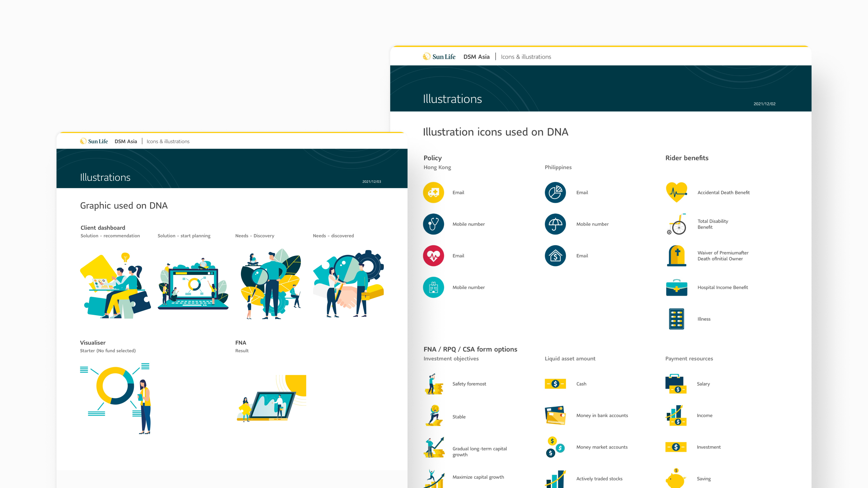The height and width of the screenshot is (488, 868).
Task: Click the date 2021/12/03 in left banner
Action: coord(371,181)
